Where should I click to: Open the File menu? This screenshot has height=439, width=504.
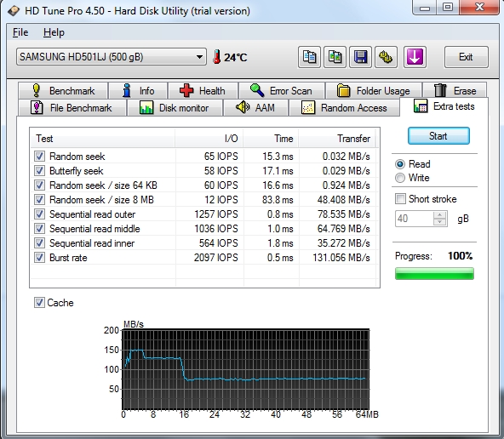20,32
